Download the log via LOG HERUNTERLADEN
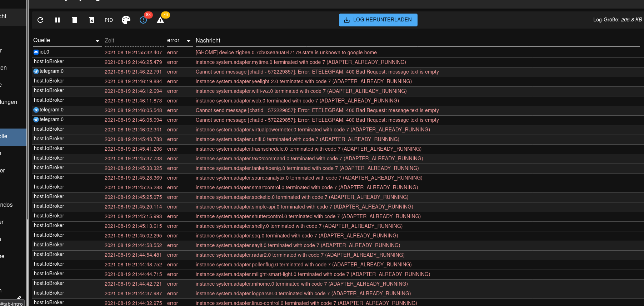 (x=378, y=20)
